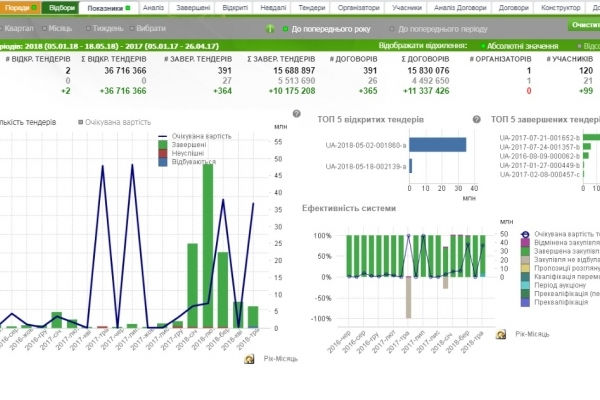Click the green info icon before До попереднього року

point(270,28)
